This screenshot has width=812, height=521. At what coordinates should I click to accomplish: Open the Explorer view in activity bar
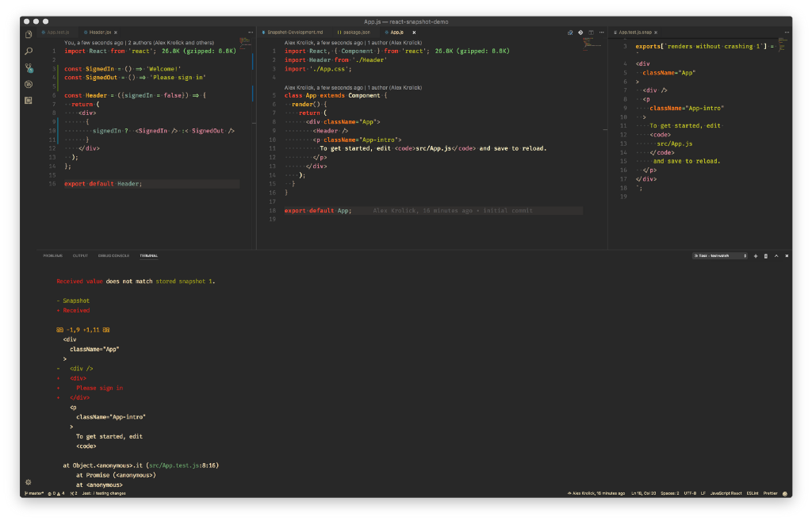pyautogui.click(x=29, y=34)
